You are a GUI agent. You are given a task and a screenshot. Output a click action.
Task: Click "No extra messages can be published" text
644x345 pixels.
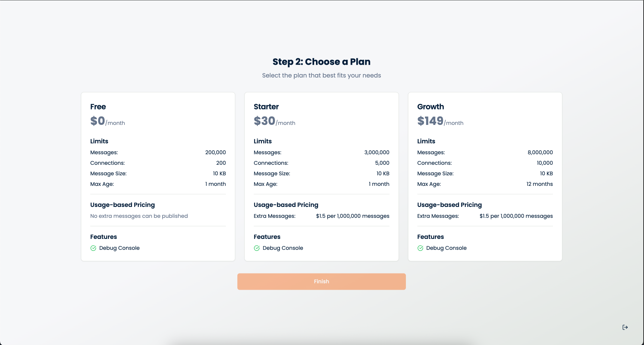point(139,216)
